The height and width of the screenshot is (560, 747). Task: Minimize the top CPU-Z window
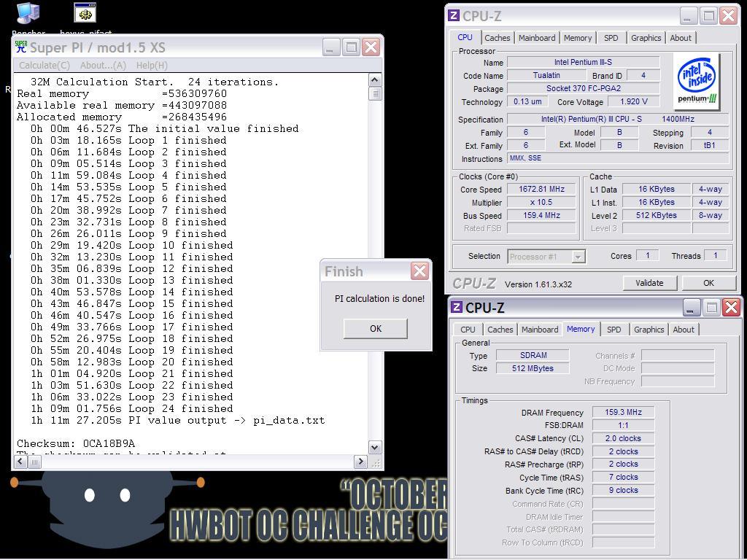pyautogui.click(x=687, y=16)
